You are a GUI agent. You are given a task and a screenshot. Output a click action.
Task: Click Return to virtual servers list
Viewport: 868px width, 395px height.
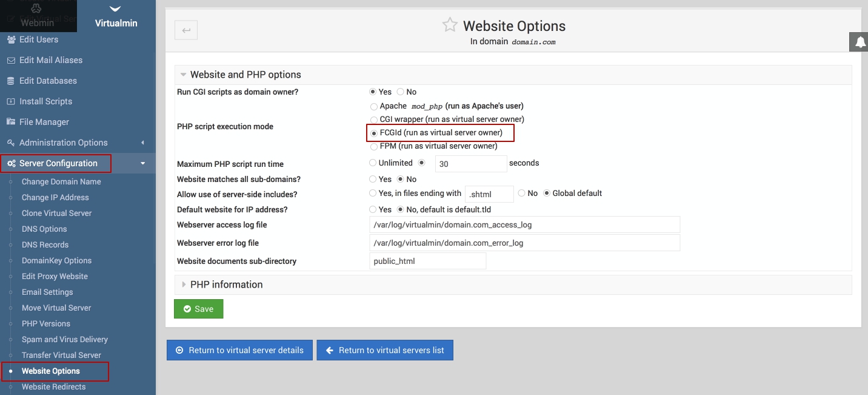(x=385, y=350)
